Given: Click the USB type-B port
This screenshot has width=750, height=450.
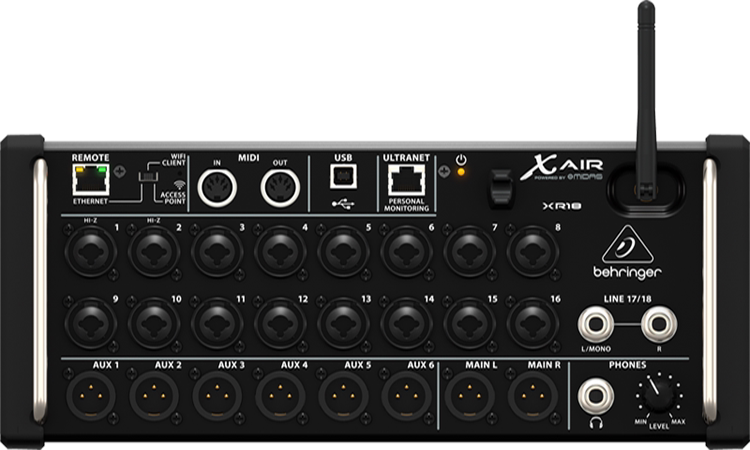Looking at the screenshot, I should point(343,176).
